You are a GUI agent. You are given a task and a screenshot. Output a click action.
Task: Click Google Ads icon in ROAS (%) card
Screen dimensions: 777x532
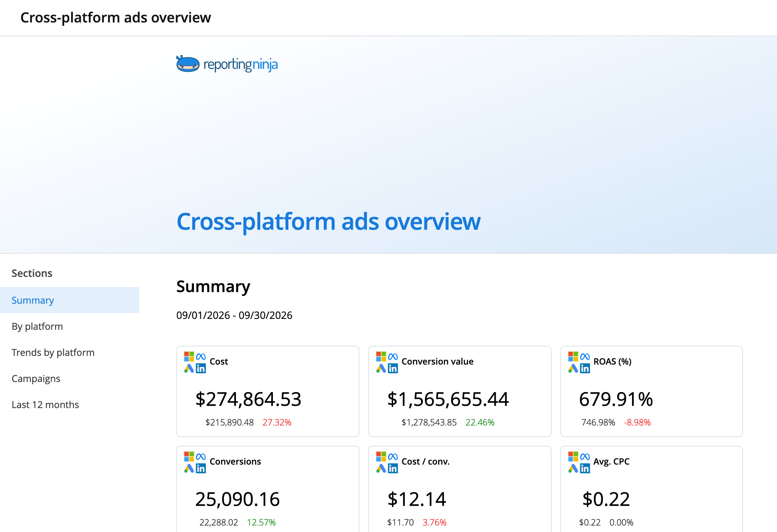point(573,369)
